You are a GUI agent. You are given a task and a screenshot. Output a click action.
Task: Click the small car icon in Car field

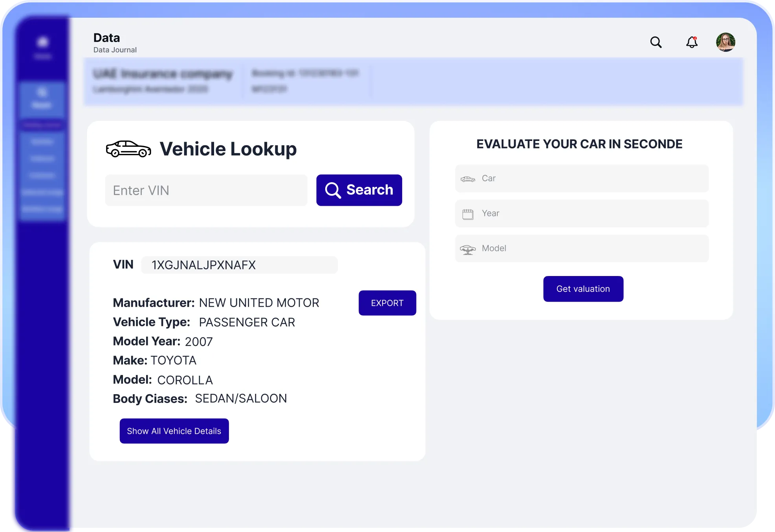(468, 179)
